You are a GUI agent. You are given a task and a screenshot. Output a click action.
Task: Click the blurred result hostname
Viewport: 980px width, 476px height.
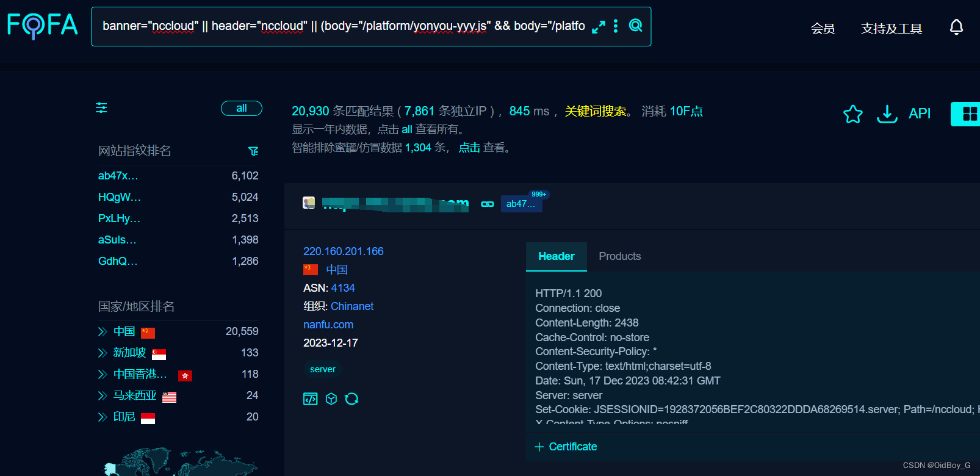coord(395,204)
